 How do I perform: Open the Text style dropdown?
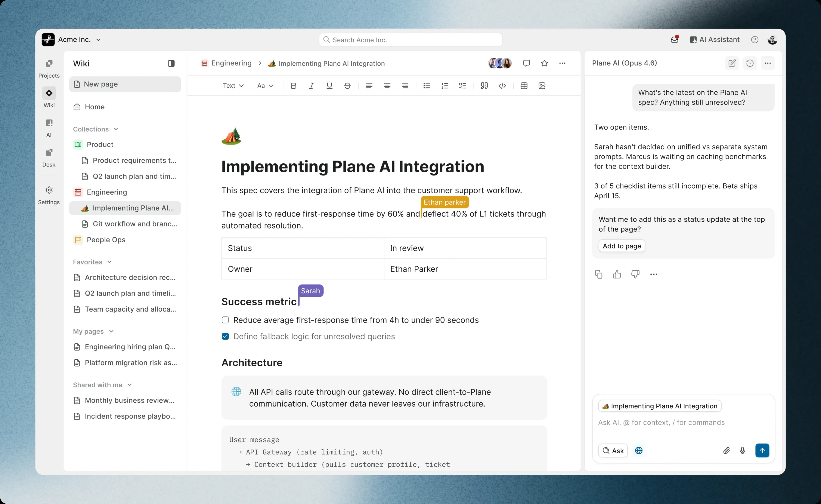233,86
